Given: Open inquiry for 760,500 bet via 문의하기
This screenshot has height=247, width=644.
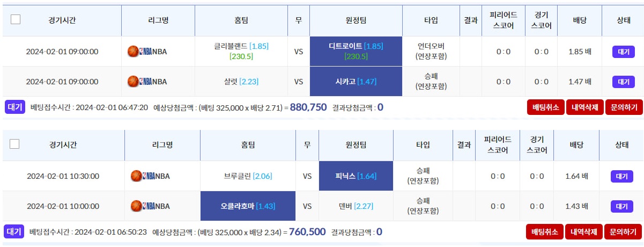Looking at the screenshot, I should [x=623, y=231].
